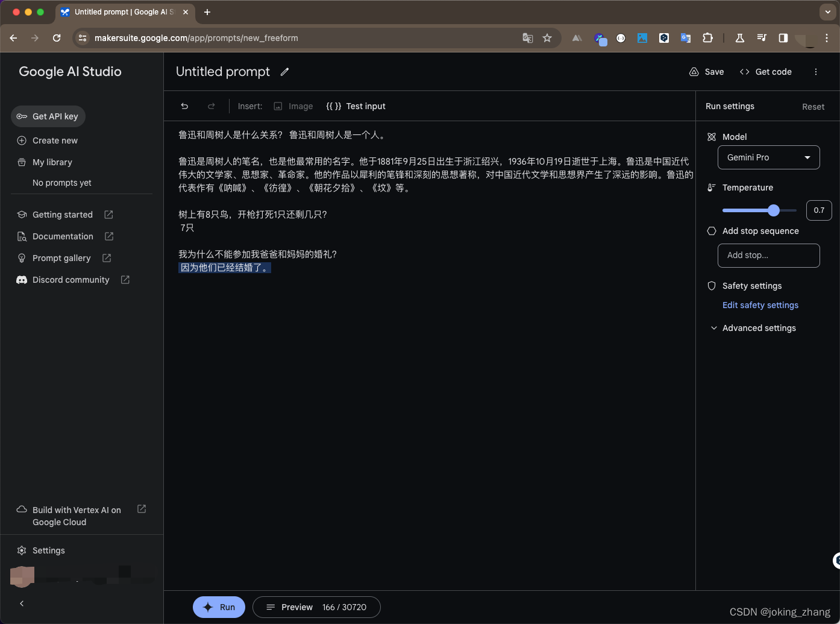Open My library in the sidebar
The width and height of the screenshot is (840, 624).
click(45, 162)
